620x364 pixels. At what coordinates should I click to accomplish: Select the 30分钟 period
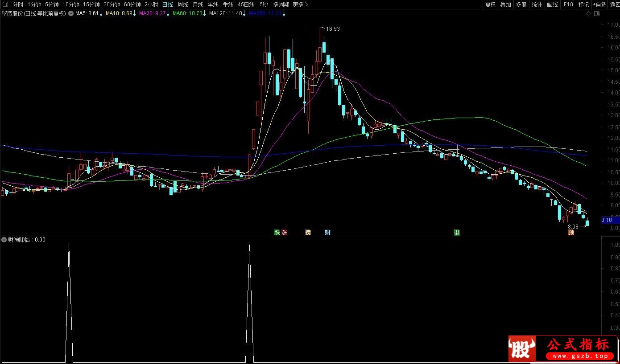pos(112,4)
